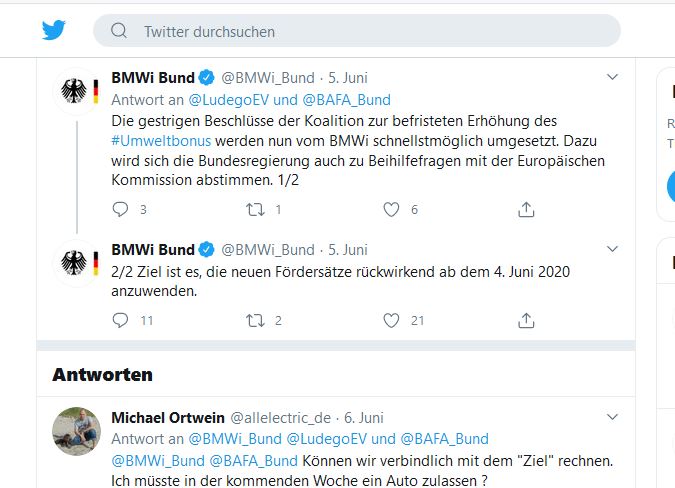Retweet the first BMWi Bund tweet
This screenshot has height=488, width=675.
click(x=255, y=210)
